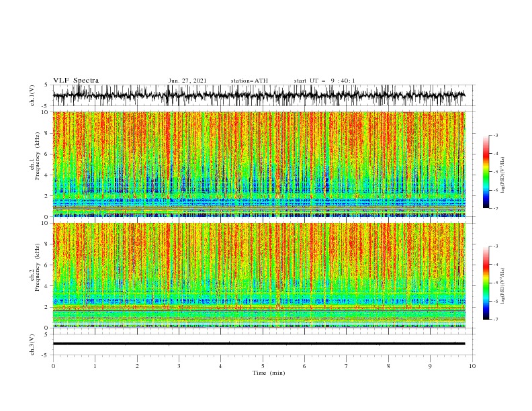Image resolution: width=532 pixels, height=411 pixels.
Task: Select the ch.2 colorbar "log(PSD)(V²/Hz)" label
Action: pyautogui.click(x=503, y=286)
